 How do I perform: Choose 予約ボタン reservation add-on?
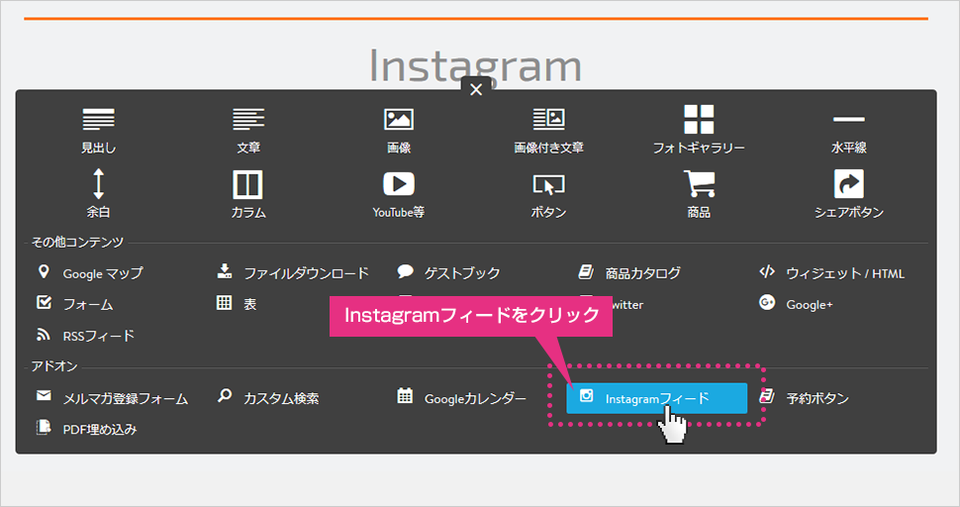(x=804, y=398)
